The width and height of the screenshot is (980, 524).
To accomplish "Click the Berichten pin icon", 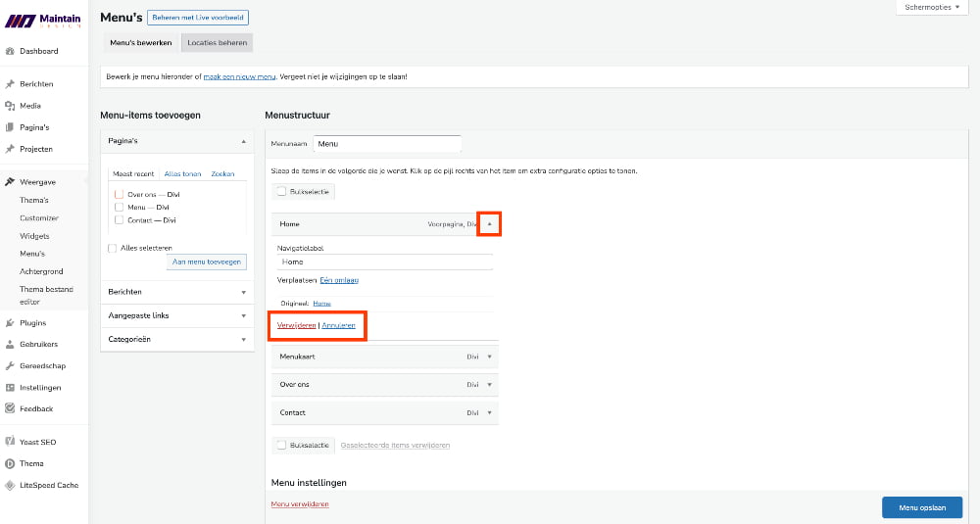I will point(10,83).
